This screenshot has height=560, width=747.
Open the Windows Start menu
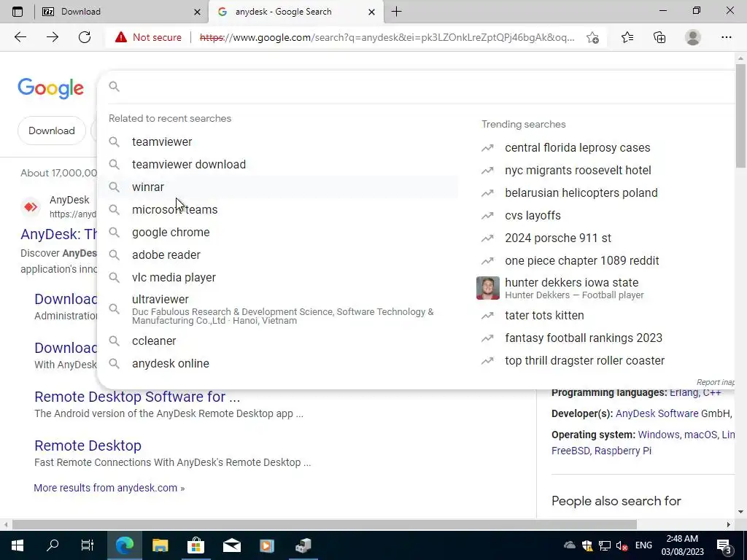coord(18,545)
